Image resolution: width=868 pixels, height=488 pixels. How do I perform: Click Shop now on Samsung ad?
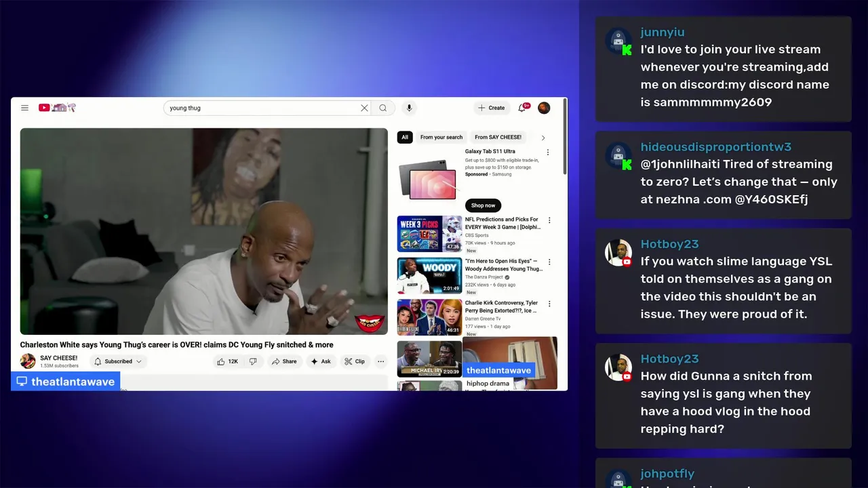(x=483, y=205)
